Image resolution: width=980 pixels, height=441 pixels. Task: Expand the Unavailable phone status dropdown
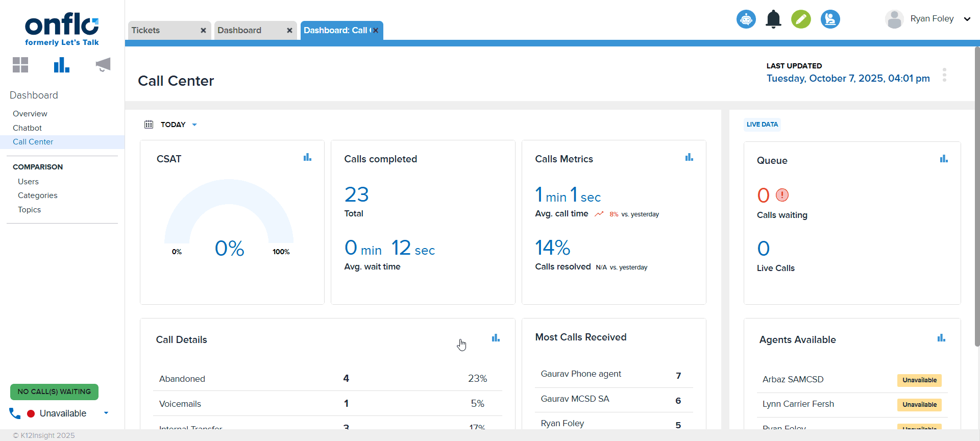point(106,413)
